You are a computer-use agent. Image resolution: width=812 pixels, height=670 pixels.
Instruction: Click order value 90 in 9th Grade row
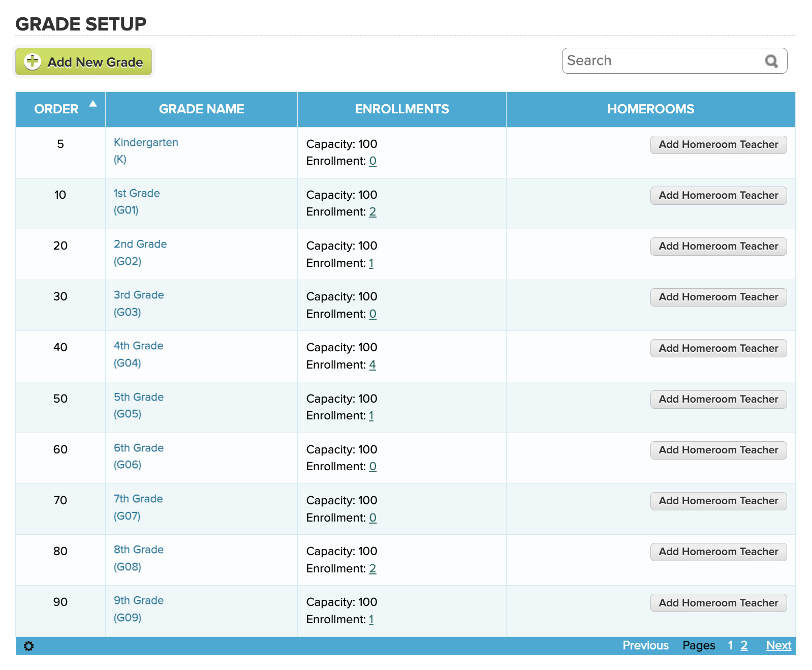point(60,602)
